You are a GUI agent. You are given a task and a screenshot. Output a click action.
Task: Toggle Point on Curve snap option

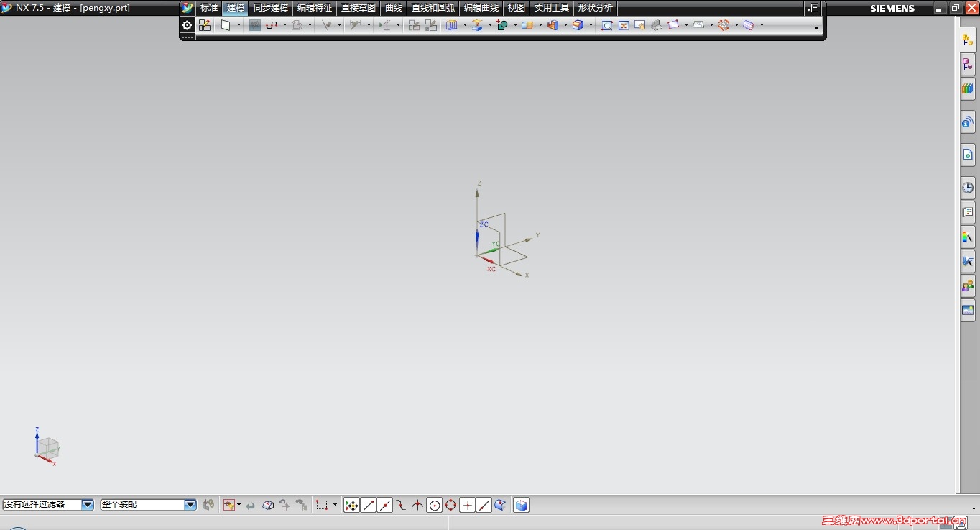pyautogui.click(x=484, y=505)
